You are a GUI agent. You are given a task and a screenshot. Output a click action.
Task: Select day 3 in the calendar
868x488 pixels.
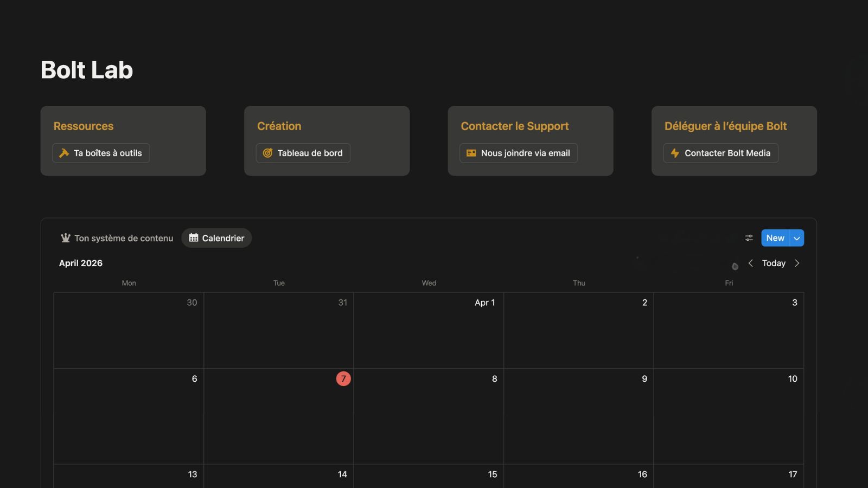tap(729, 331)
